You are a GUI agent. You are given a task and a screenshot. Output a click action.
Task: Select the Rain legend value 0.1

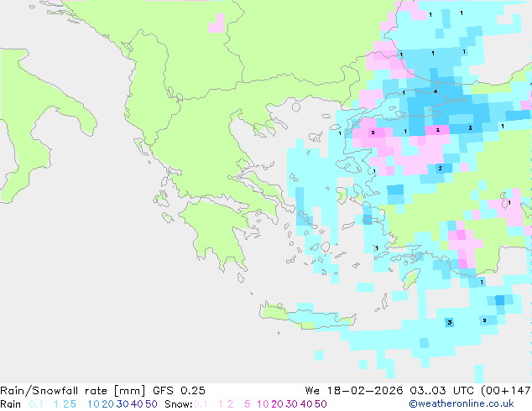click(x=36, y=404)
